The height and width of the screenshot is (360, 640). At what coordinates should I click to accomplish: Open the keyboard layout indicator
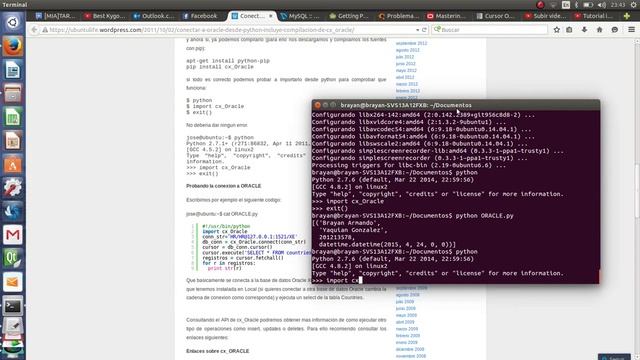click(x=566, y=4)
